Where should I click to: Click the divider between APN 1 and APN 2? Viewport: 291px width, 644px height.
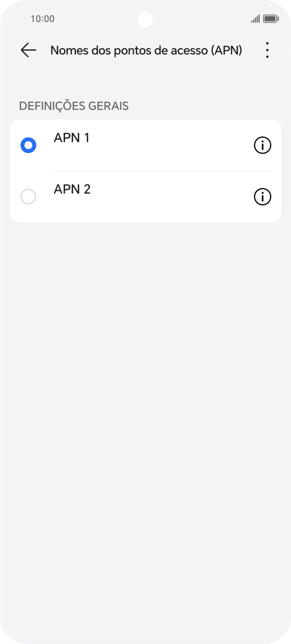pyautogui.click(x=163, y=171)
